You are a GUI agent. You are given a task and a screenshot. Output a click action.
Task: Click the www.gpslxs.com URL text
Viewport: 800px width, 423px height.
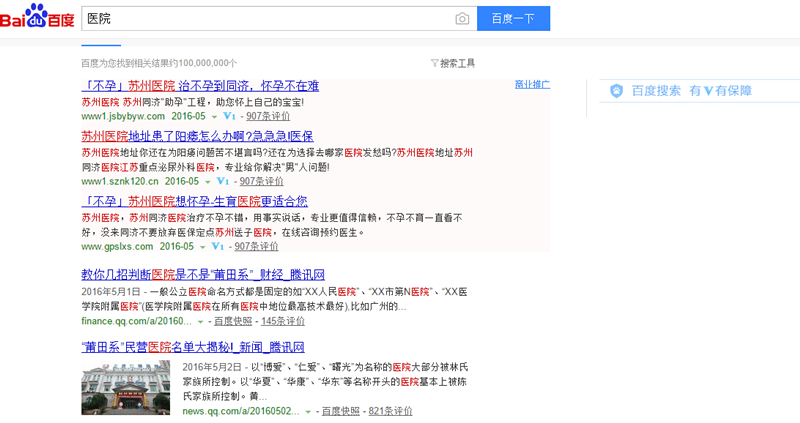click(117, 246)
